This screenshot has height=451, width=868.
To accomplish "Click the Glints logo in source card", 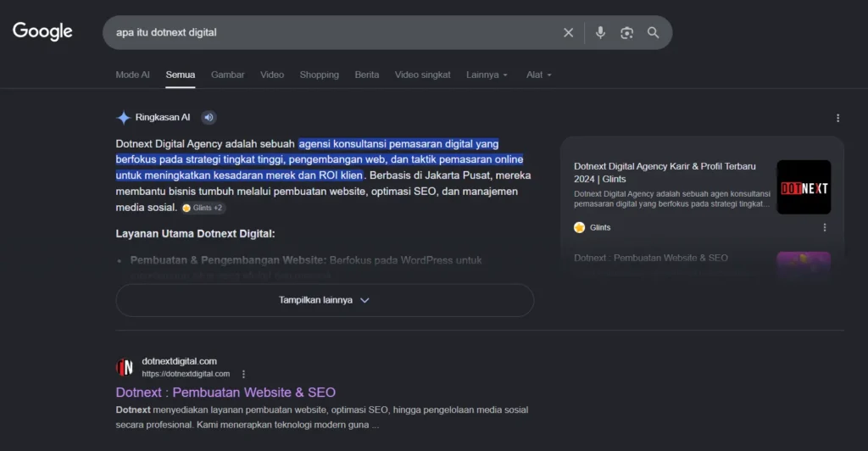I will (579, 227).
